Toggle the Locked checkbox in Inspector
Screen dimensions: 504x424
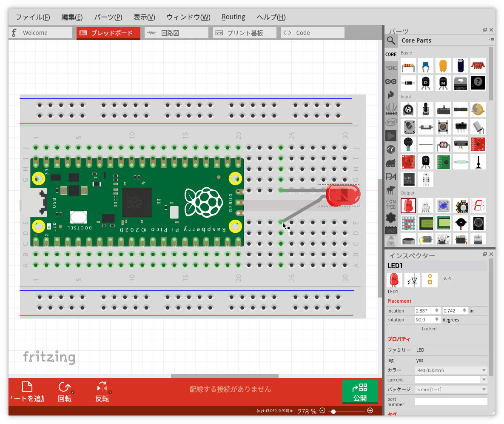pyautogui.click(x=417, y=329)
